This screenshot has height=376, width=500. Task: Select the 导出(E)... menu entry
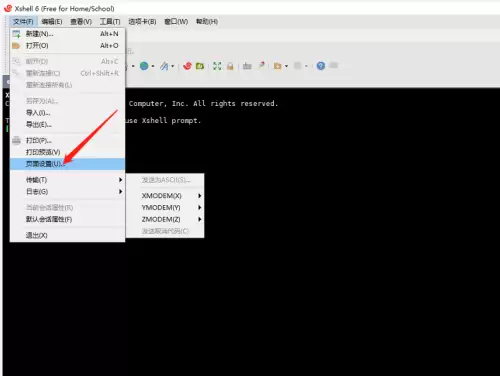(67, 125)
